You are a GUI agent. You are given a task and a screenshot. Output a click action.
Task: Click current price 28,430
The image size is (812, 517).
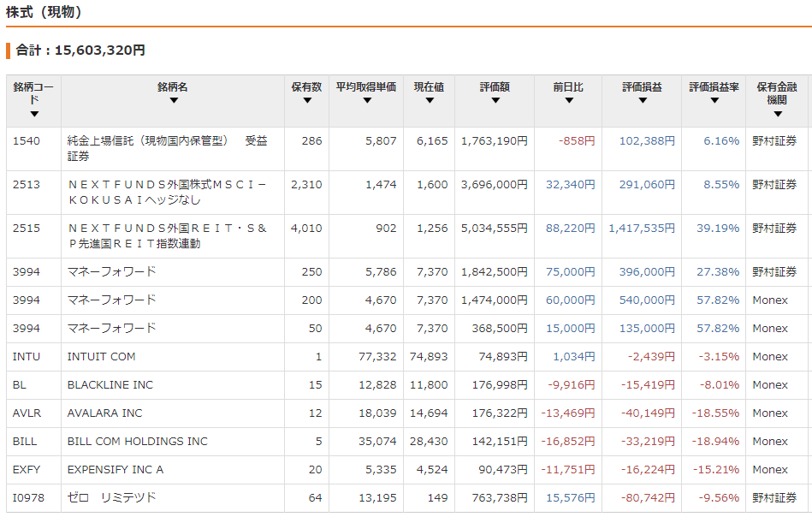point(429,442)
